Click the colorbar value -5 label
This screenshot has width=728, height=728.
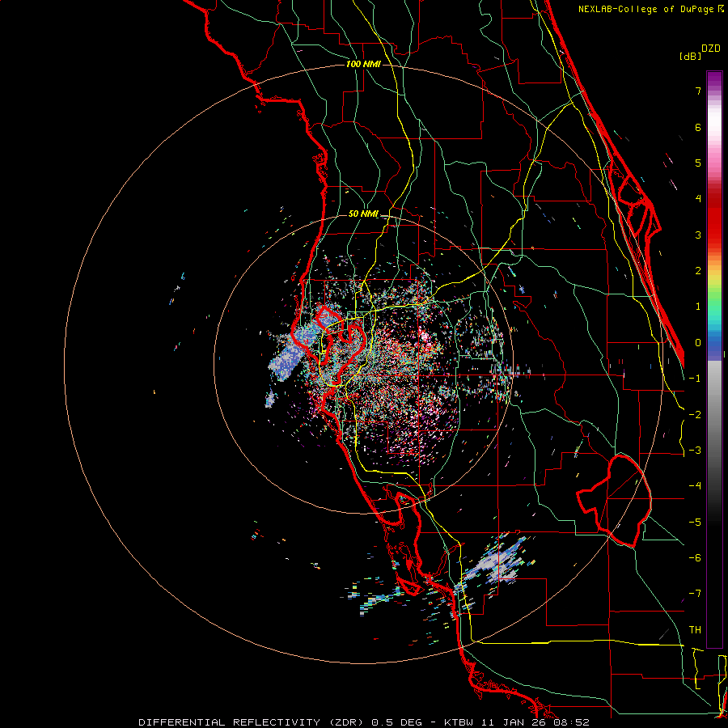coord(695,523)
